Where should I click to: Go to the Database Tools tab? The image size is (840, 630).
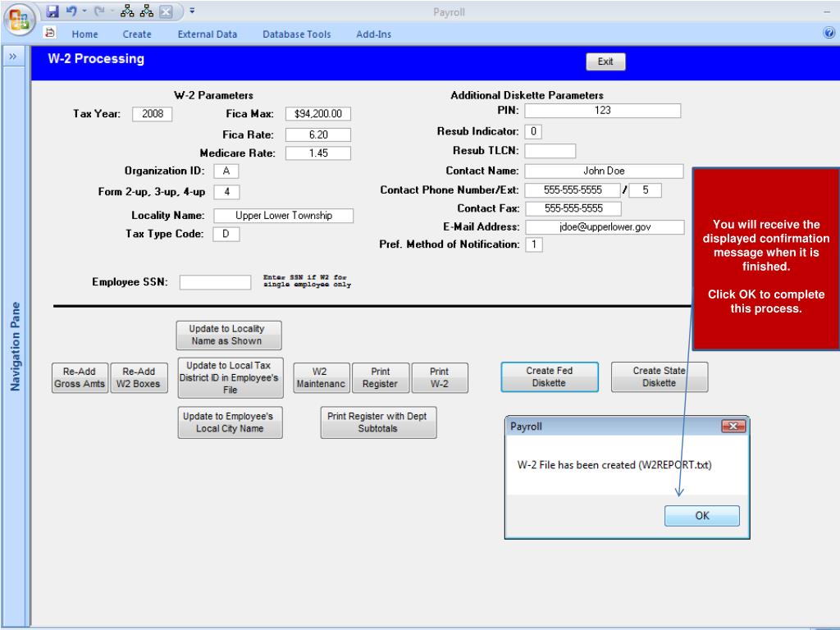click(297, 34)
